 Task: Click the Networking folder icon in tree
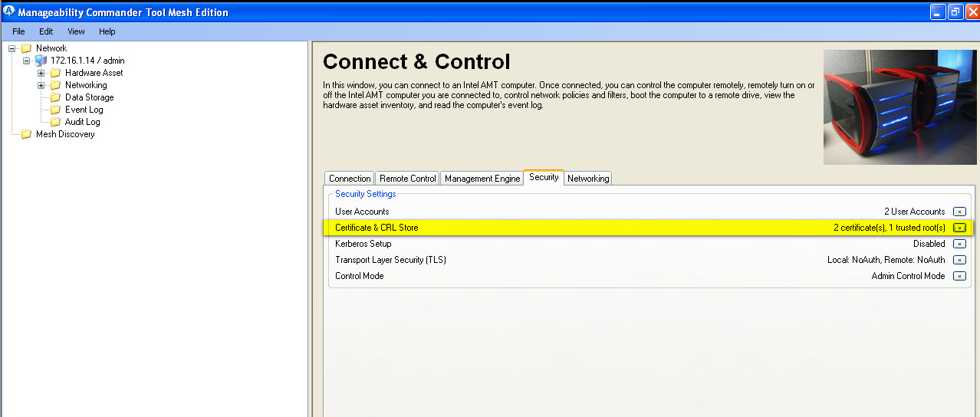coord(55,85)
